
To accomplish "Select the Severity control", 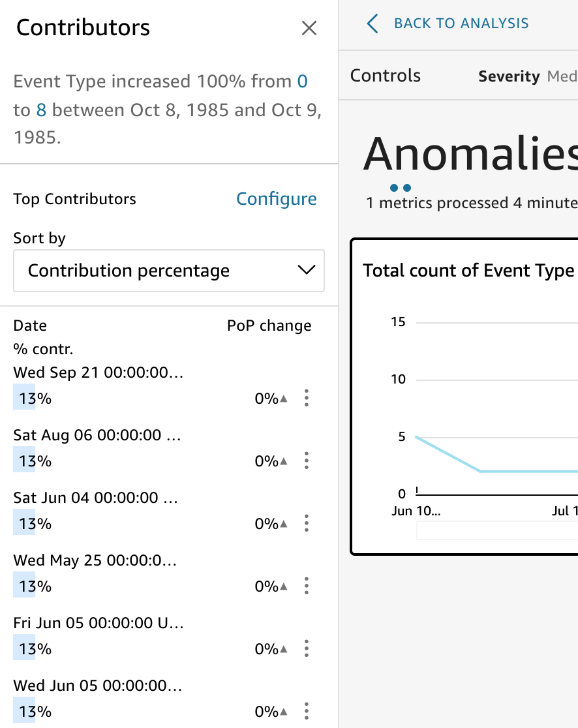I will pos(509,77).
